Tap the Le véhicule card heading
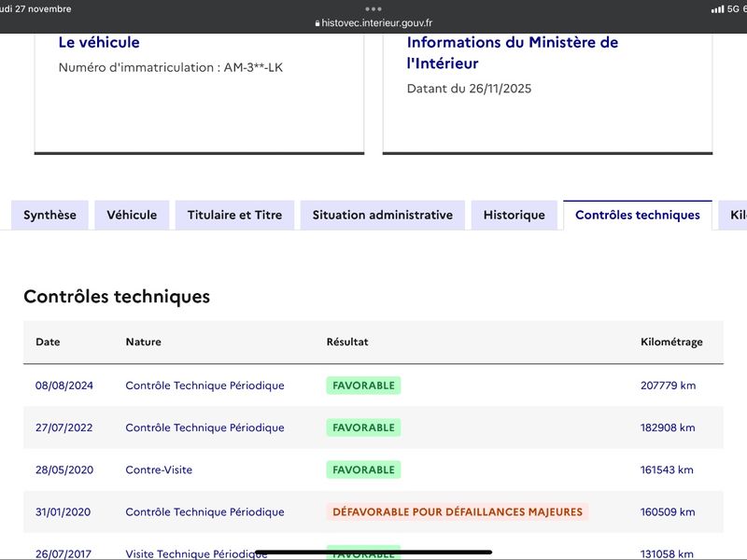747x560 pixels. pyautogui.click(x=99, y=42)
